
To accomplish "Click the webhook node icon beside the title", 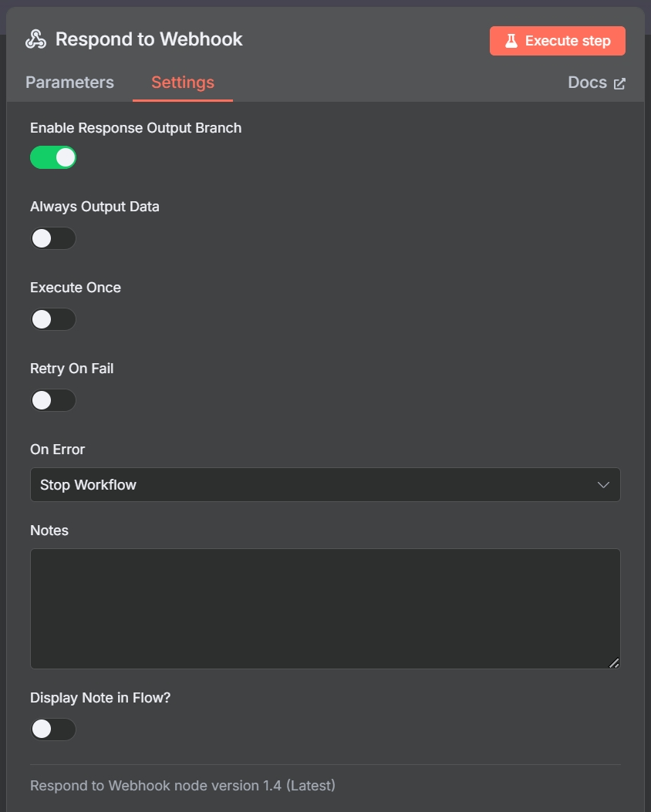I will 35,39.
